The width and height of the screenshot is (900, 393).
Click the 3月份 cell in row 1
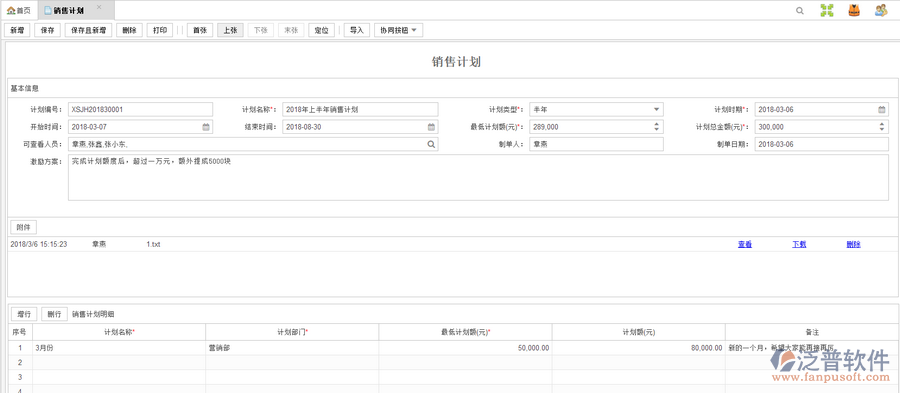119,348
